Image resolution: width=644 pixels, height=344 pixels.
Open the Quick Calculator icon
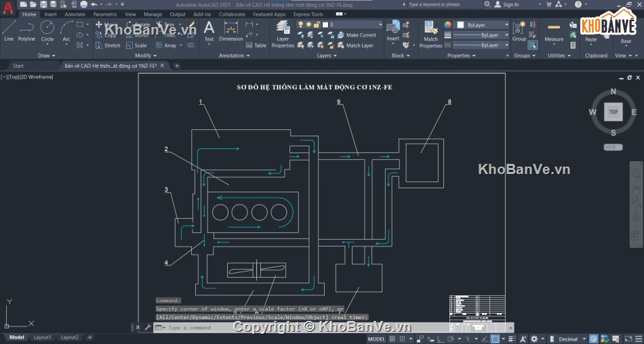coord(573,45)
